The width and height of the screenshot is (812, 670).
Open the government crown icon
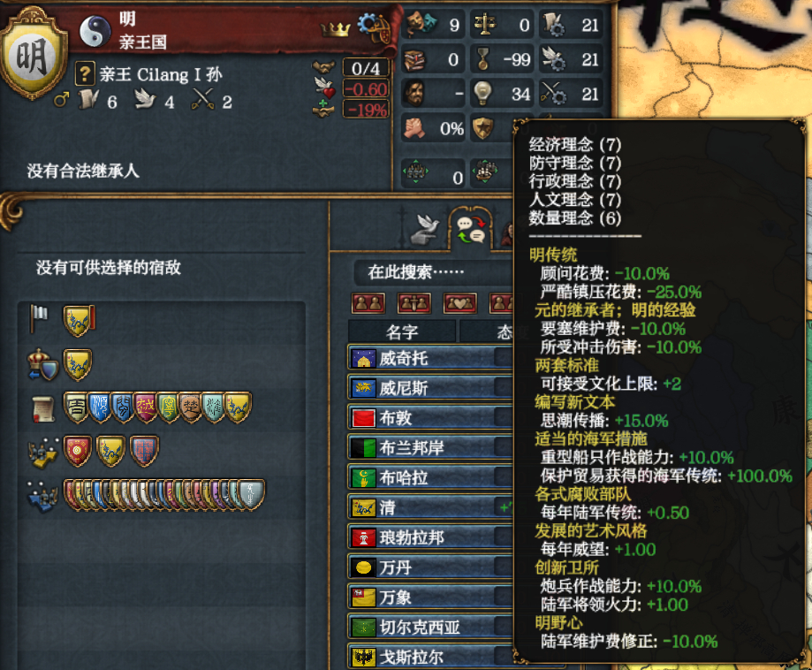click(335, 29)
